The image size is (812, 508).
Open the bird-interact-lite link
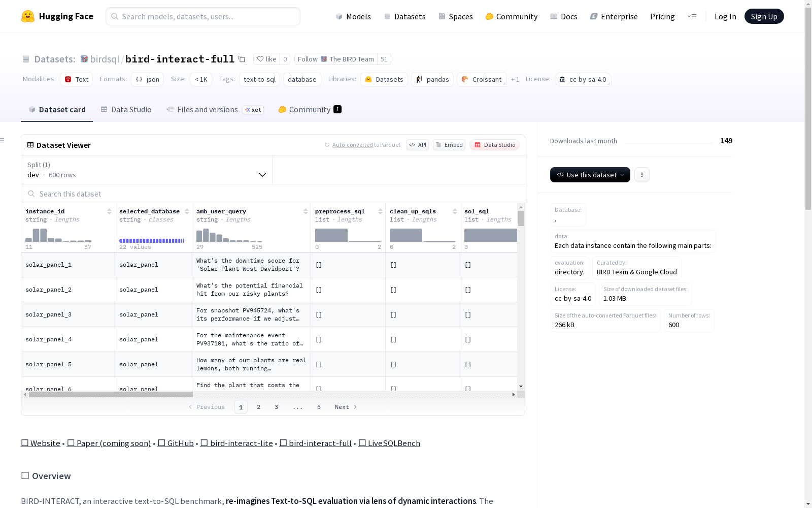click(236, 443)
